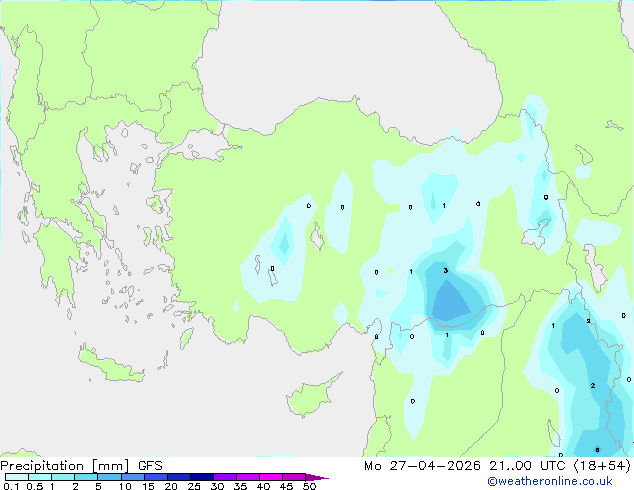Click the 'Mo 27-04-2026 21.00 UTC (18+54)' timestamp
Screen dimensions: 634x490
coord(497,466)
